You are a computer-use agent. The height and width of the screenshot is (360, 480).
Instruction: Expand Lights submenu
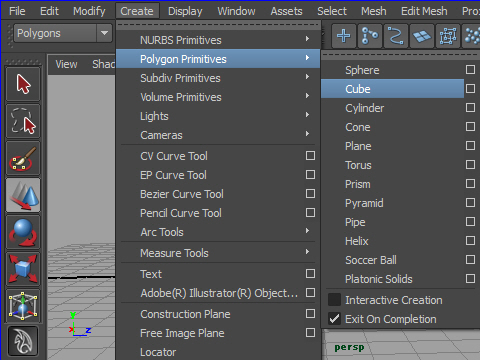click(x=218, y=116)
